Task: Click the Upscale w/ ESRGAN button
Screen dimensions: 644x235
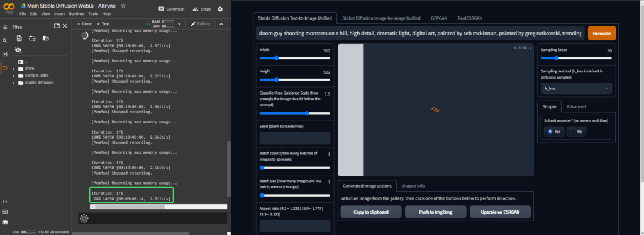Action: 500,212
